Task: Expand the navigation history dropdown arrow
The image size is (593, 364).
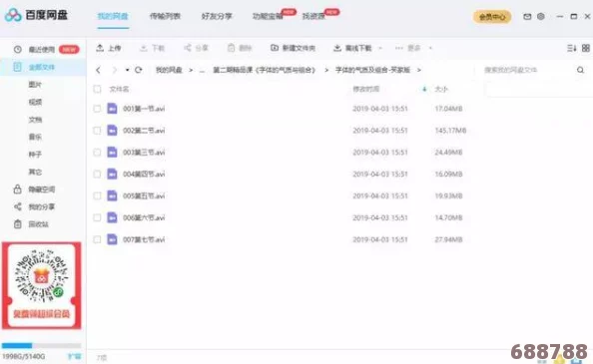Action: (127, 70)
